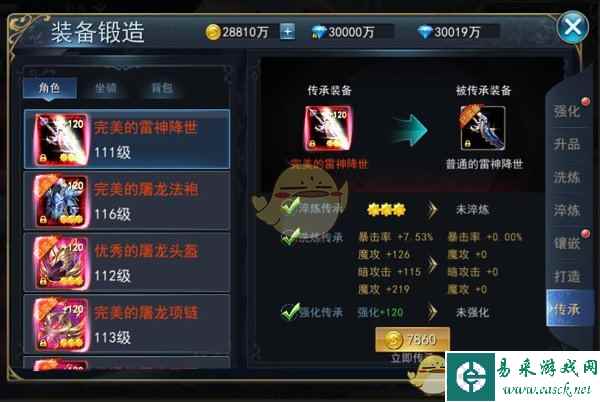Screen dimensions: 600x402
Task: Close the 装备锻造 window
Action: 572,27
